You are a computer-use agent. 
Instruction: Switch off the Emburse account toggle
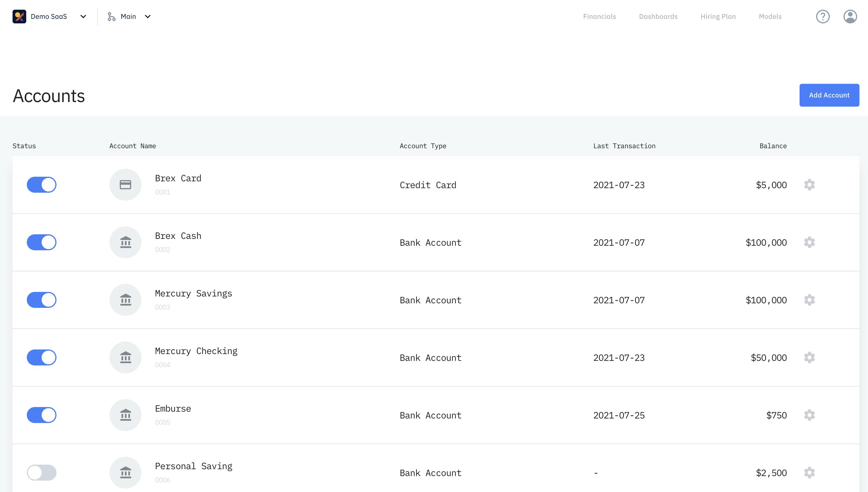pos(42,415)
